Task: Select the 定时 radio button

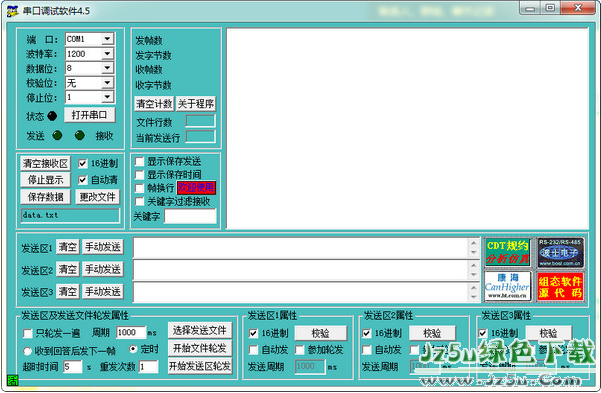Action: tap(133, 349)
